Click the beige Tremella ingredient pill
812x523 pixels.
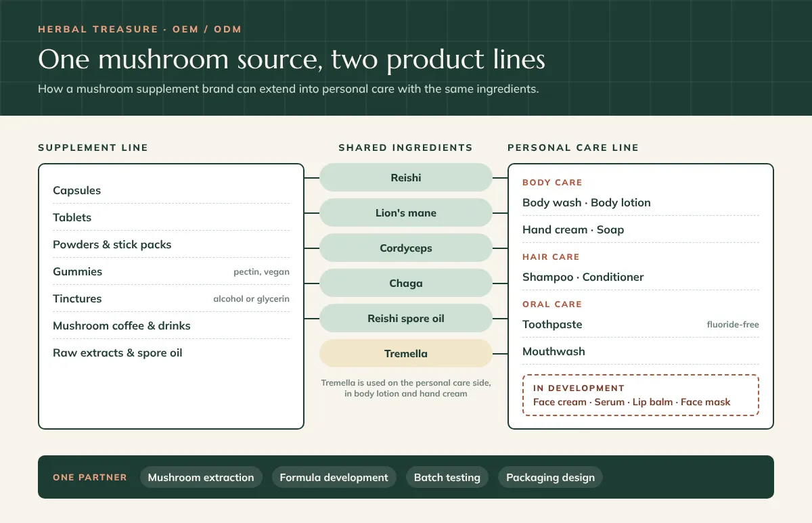[406, 354]
